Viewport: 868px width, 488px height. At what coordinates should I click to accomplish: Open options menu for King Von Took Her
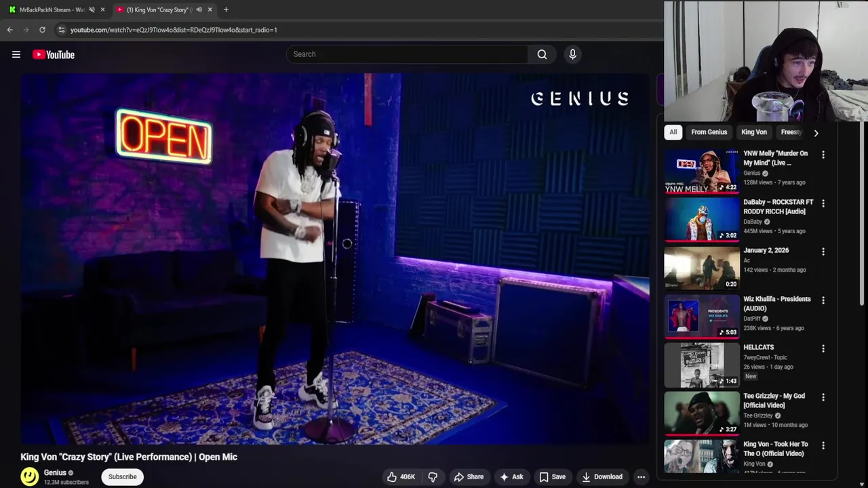point(823,445)
